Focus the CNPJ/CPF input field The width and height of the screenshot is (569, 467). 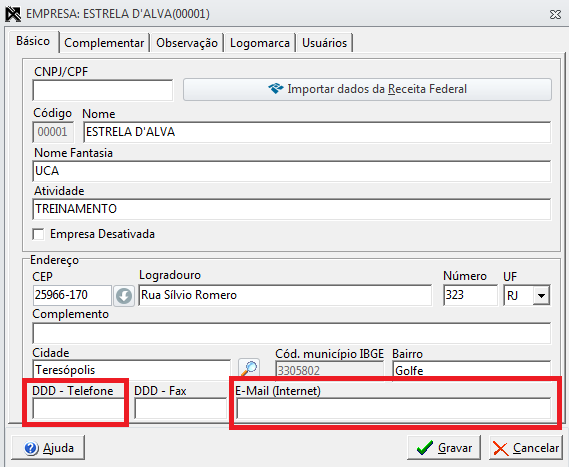[103, 90]
